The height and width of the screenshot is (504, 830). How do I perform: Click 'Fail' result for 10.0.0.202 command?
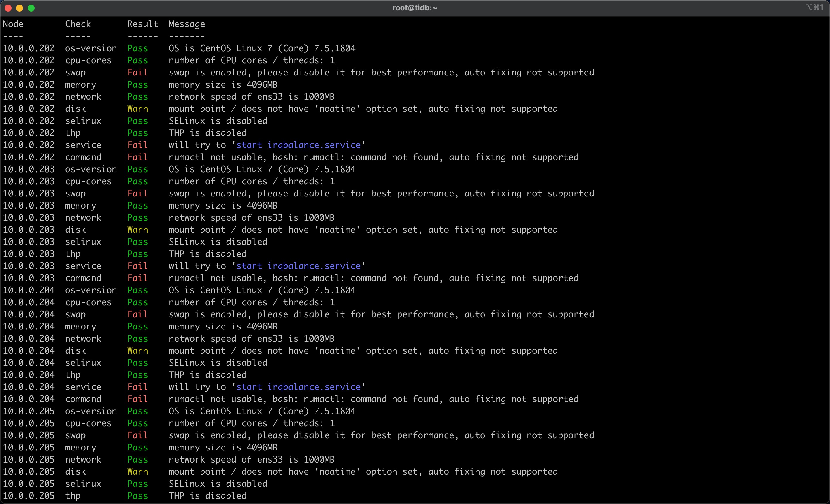point(137,158)
